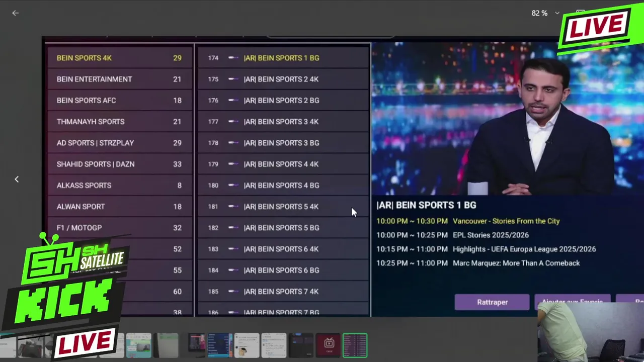Show previous image with left chevron
Screen dimensions: 644x362
pos(17,179)
